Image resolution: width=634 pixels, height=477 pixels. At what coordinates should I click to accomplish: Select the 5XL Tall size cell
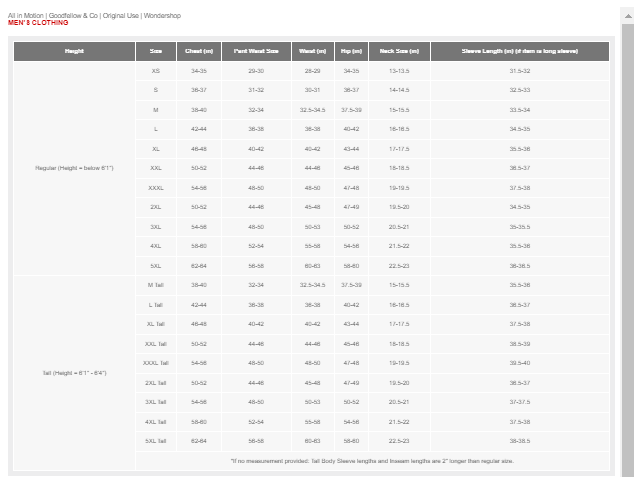156,441
